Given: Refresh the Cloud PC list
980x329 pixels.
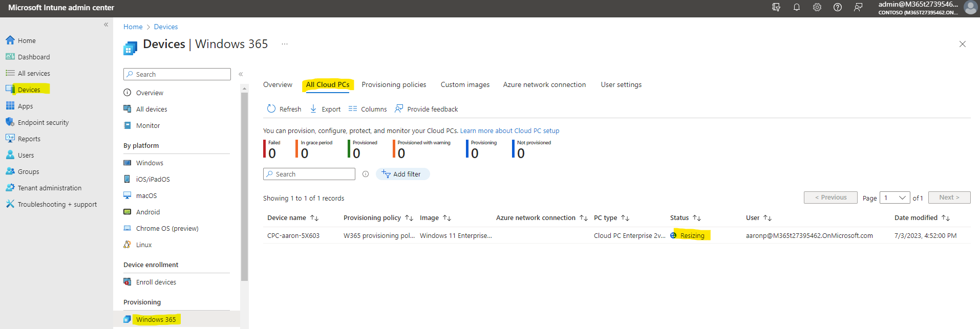Looking at the screenshot, I should [284, 109].
